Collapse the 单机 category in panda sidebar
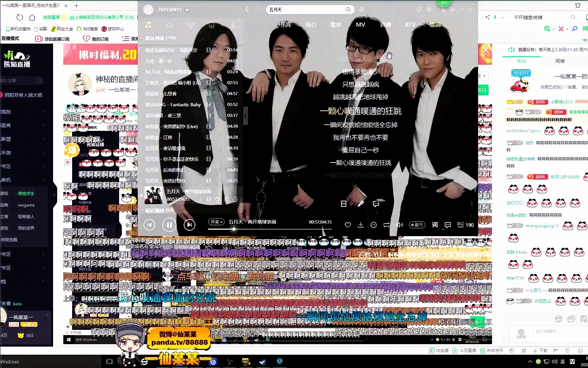This screenshot has width=588, height=368. 22,180
